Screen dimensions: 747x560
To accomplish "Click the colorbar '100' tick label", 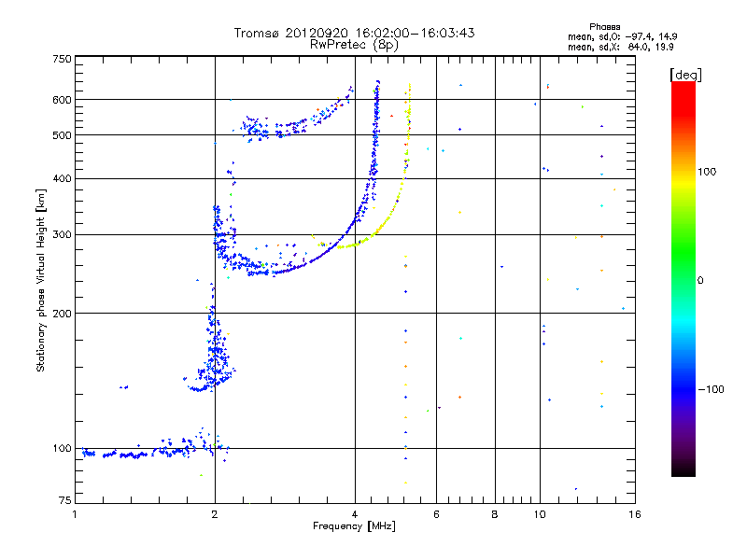I will coord(707,172).
